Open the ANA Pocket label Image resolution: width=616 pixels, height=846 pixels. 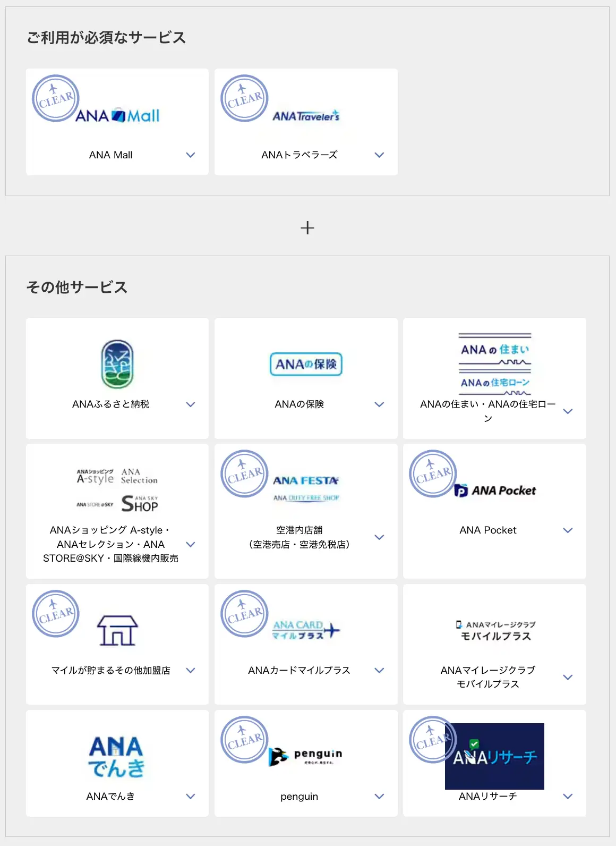point(488,530)
